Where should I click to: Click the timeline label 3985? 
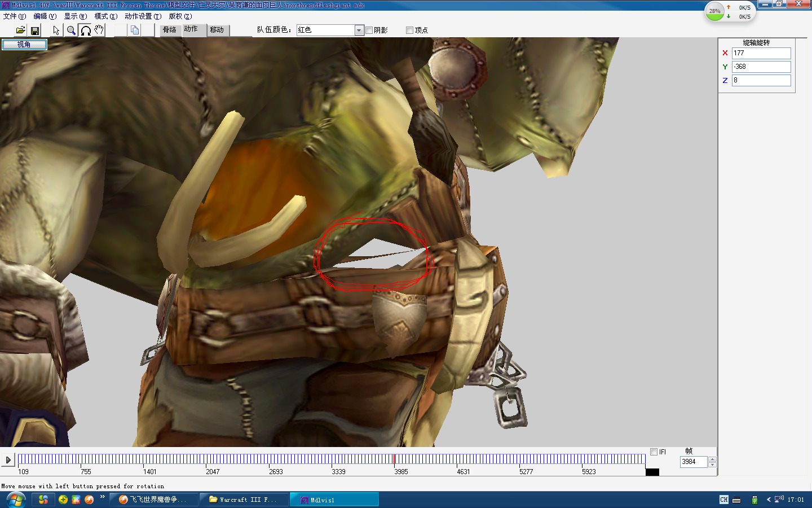(x=401, y=472)
